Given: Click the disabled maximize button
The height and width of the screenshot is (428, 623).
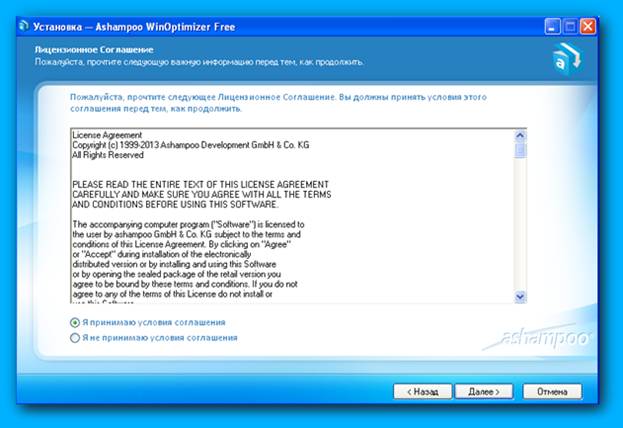Looking at the screenshot, I should [x=570, y=27].
